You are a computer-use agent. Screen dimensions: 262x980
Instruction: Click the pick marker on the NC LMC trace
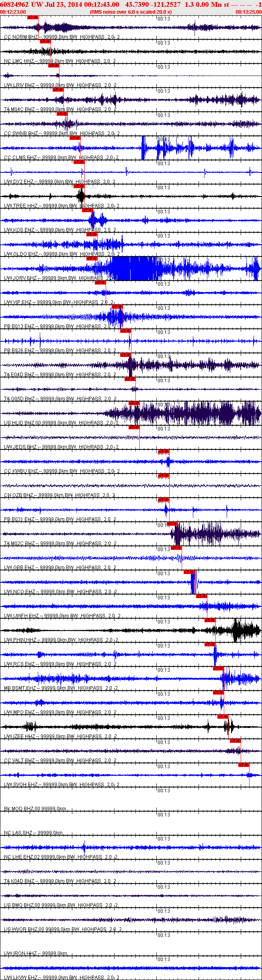pos(45,41)
